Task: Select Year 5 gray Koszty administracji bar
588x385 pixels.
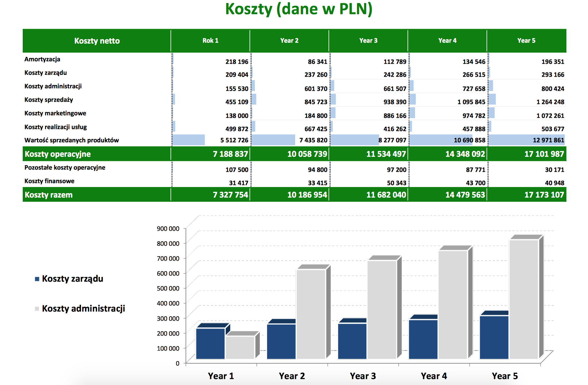Action: (524, 299)
